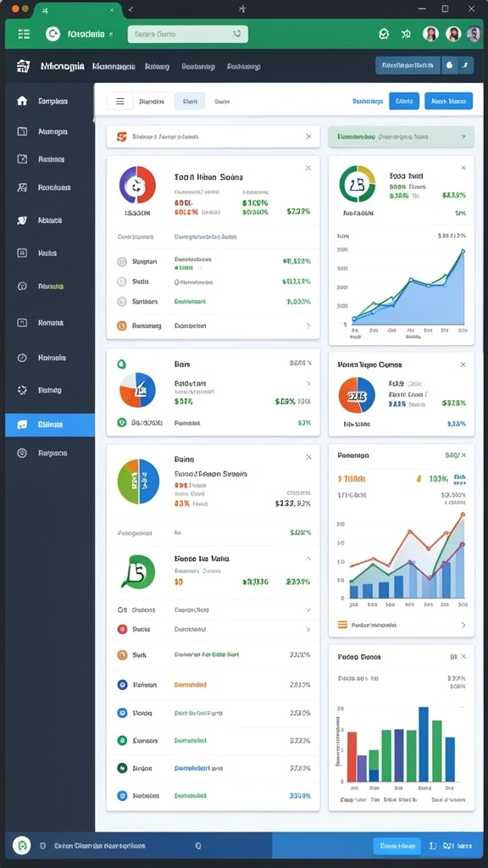This screenshot has height=868, width=488.
Task: Click the white circular logo in green header
Action: pos(53,34)
